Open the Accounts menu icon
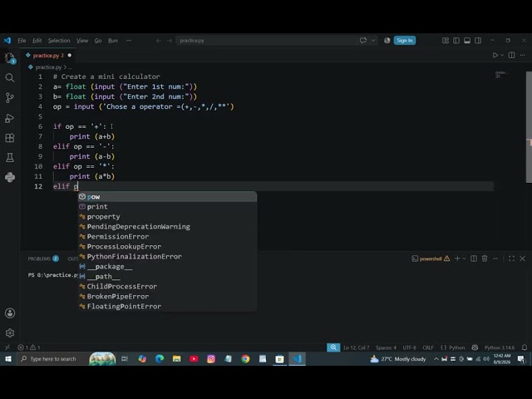The height and width of the screenshot is (399, 532). pyautogui.click(x=9, y=313)
